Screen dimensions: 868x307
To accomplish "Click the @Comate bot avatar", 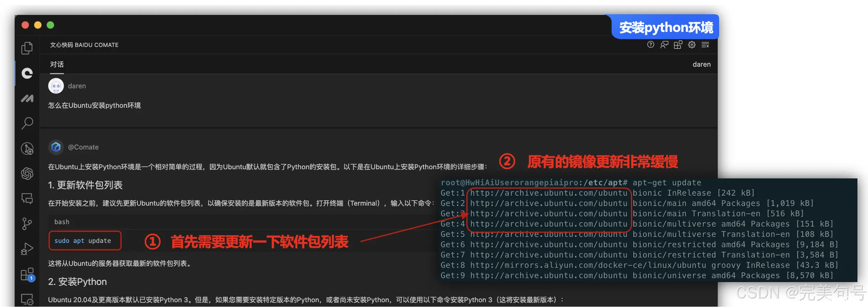I will coord(56,147).
